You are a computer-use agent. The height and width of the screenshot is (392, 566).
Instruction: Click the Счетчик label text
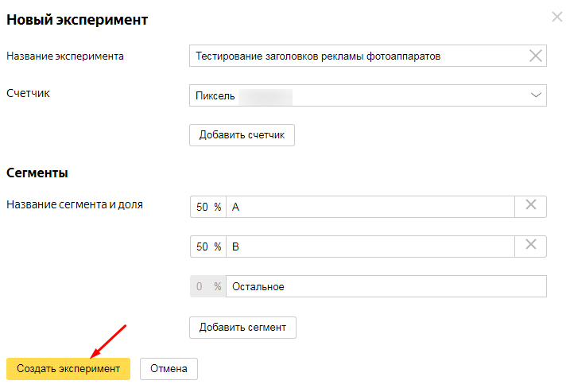point(29,94)
